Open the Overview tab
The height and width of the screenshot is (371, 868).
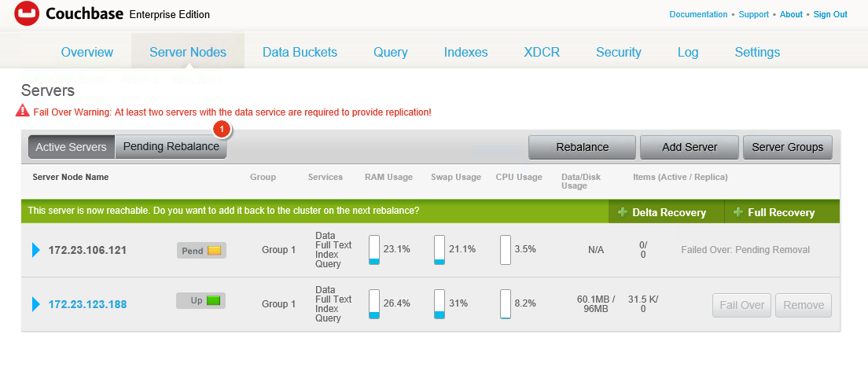87,52
